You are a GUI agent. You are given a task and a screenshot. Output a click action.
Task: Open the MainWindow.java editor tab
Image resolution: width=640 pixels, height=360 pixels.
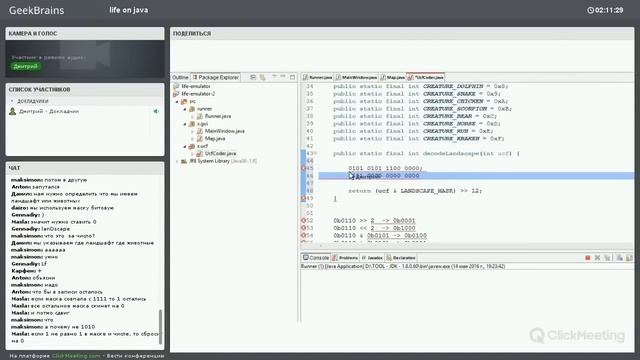(356, 77)
